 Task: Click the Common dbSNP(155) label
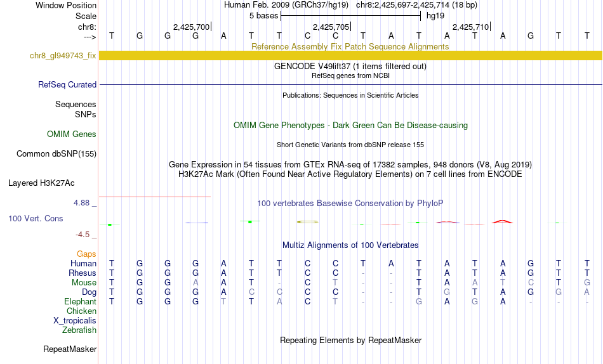tap(56, 153)
